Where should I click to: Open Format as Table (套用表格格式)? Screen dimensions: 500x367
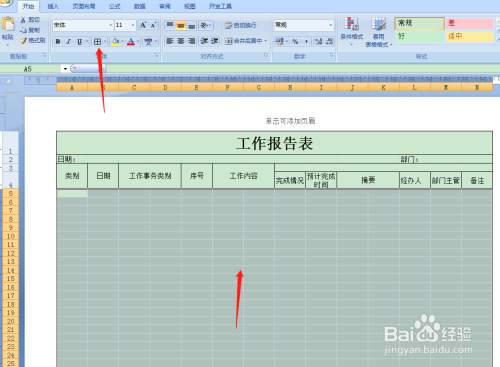tap(379, 32)
